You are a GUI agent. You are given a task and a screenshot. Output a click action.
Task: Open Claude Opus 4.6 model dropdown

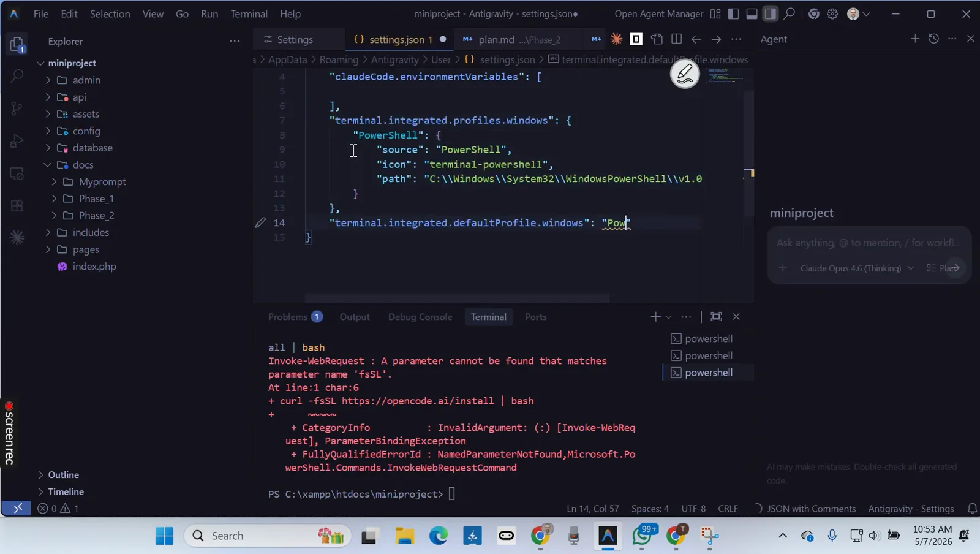[857, 268]
